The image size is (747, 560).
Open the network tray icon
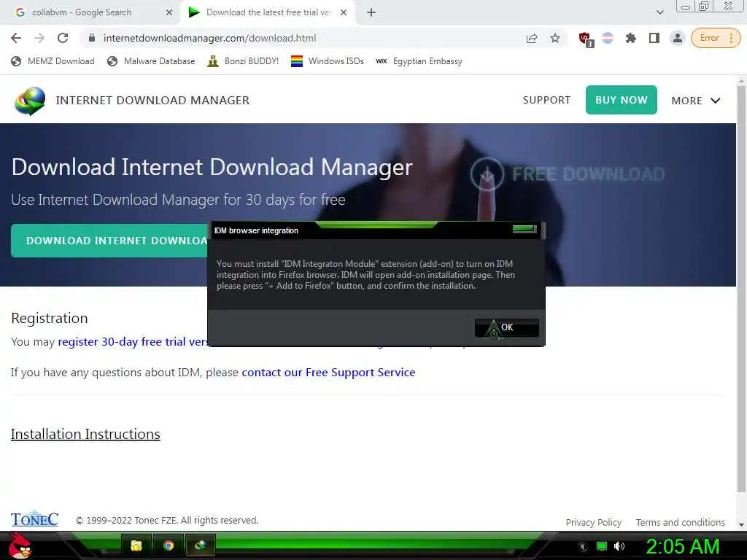point(602,546)
